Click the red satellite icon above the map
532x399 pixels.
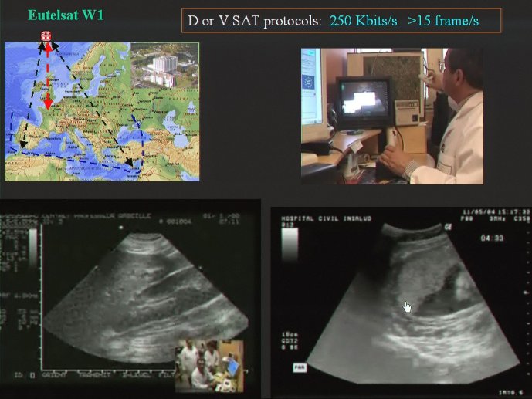pyautogui.click(x=46, y=36)
